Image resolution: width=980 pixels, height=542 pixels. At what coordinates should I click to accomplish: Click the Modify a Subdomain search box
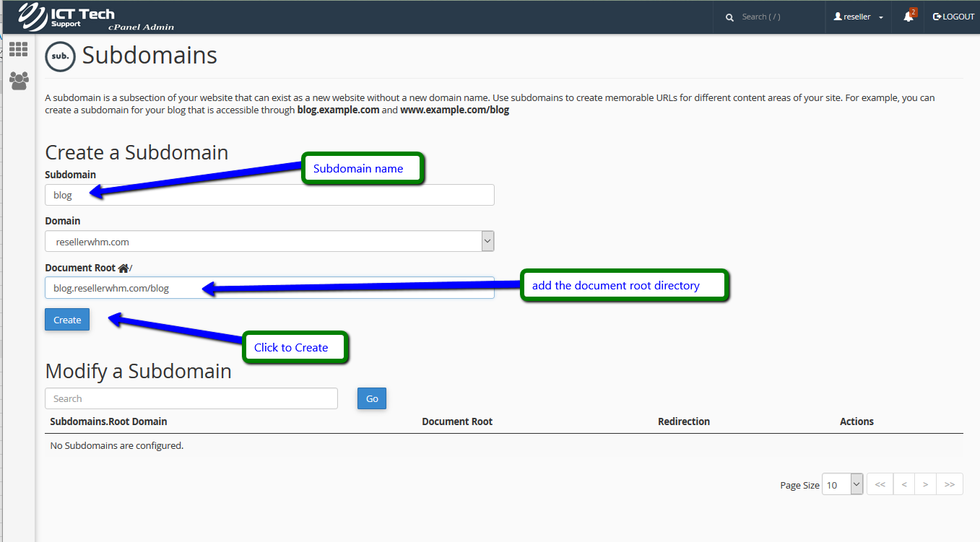tap(191, 398)
